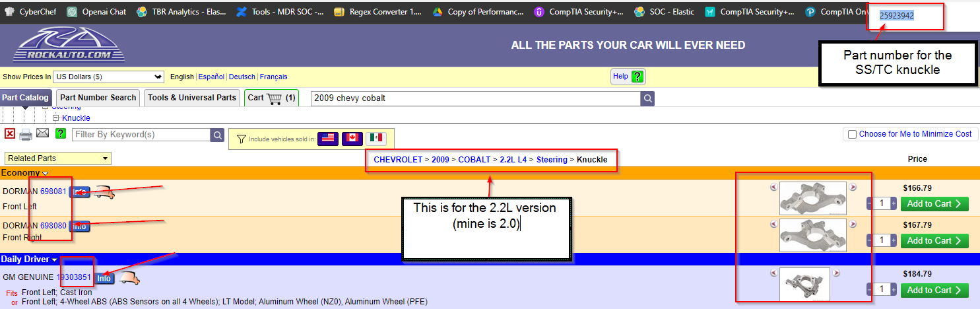
Task: Open the SOC - Elastic bookmark
Action: point(664,11)
